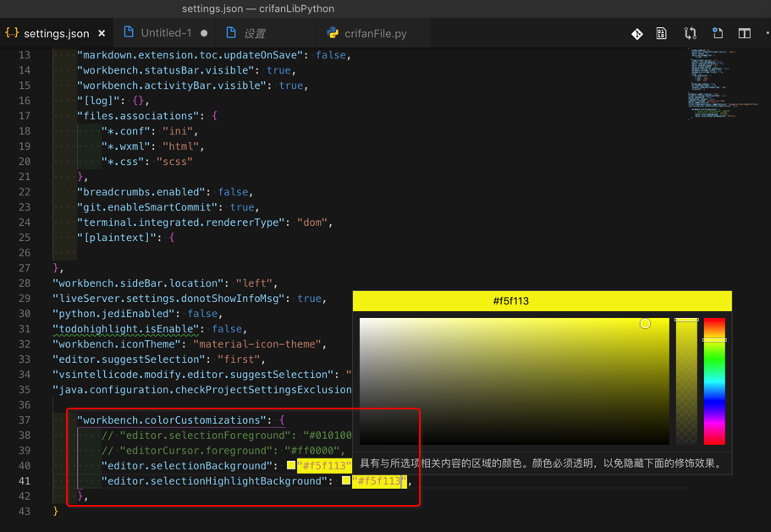Click the "scss" value on line 20

(x=174, y=162)
